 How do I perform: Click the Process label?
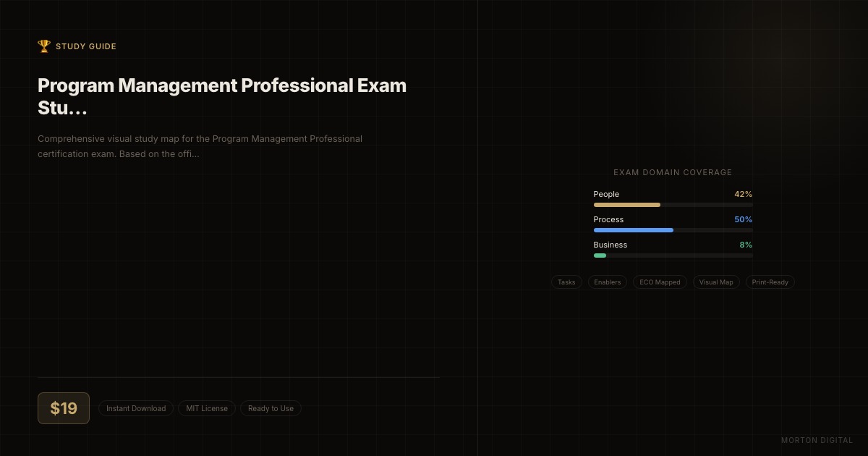608,219
